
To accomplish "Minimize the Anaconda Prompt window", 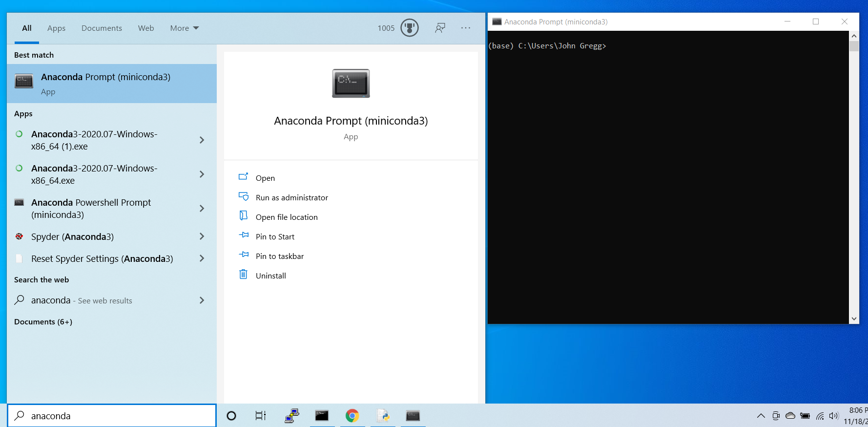I will point(787,21).
